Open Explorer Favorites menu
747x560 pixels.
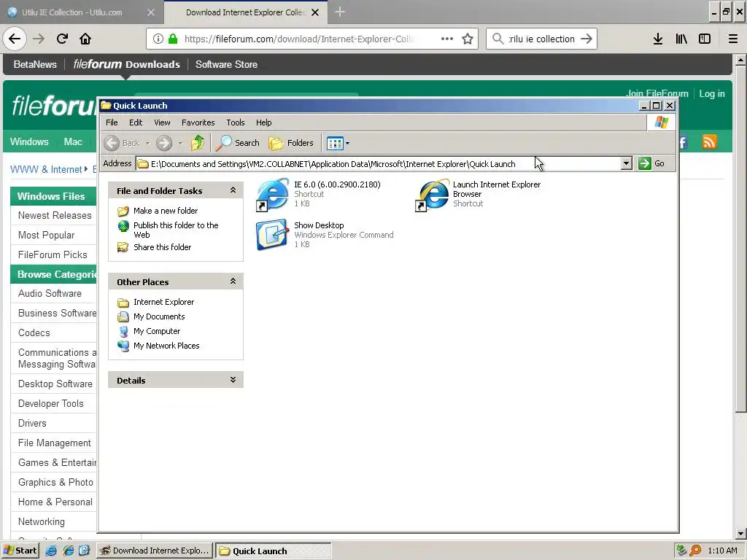pyautogui.click(x=198, y=122)
